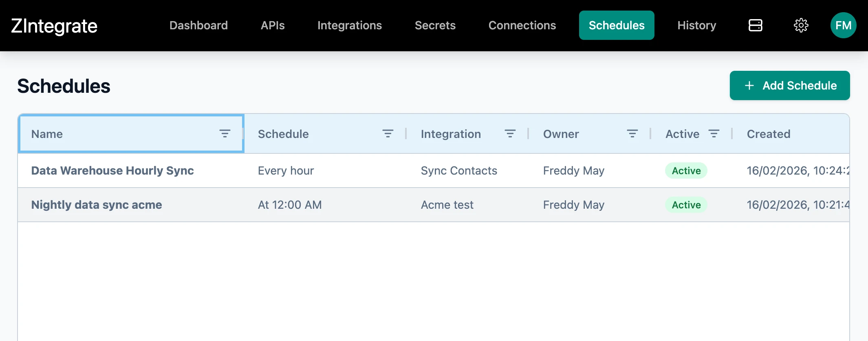Open filter menu for Name column
This screenshot has height=341, width=868.
tap(225, 133)
